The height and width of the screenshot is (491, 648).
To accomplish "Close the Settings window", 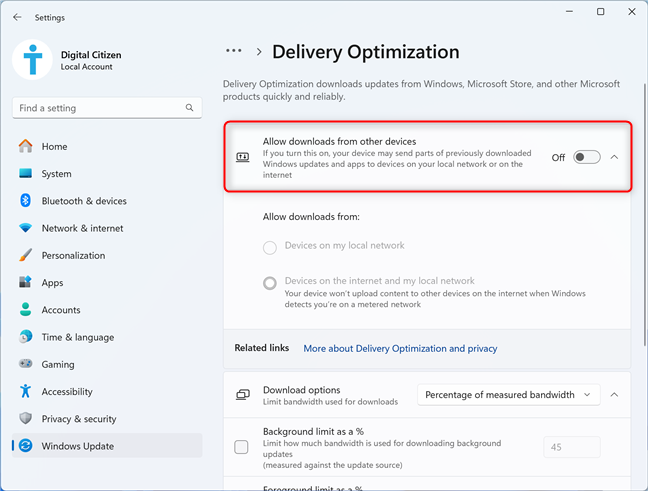I will click(x=632, y=12).
